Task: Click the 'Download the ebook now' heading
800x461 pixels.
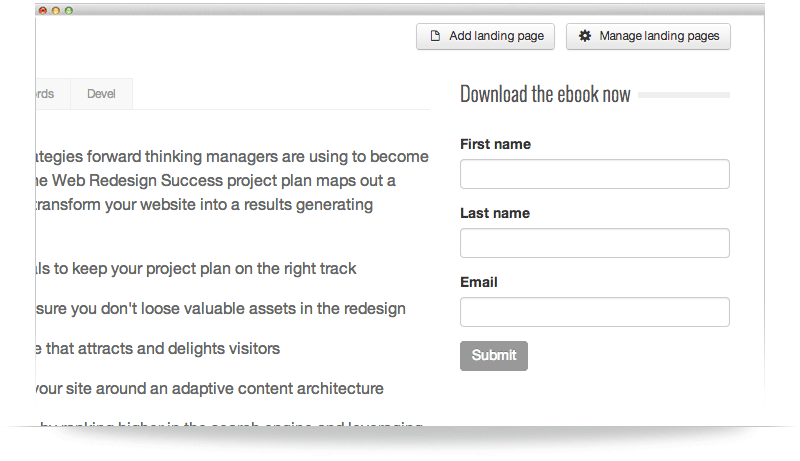Action: [545, 94]
